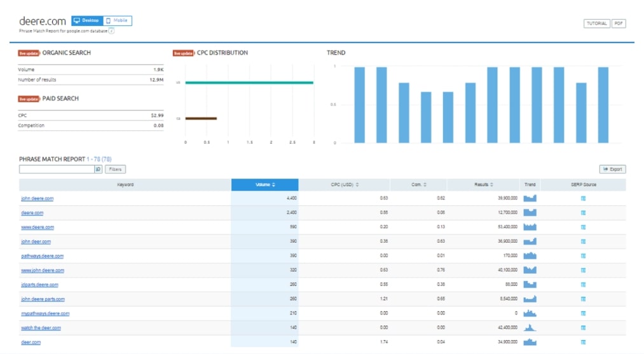
Task: Click teal bar in CPC distribution chart
Action: (249, 83)
